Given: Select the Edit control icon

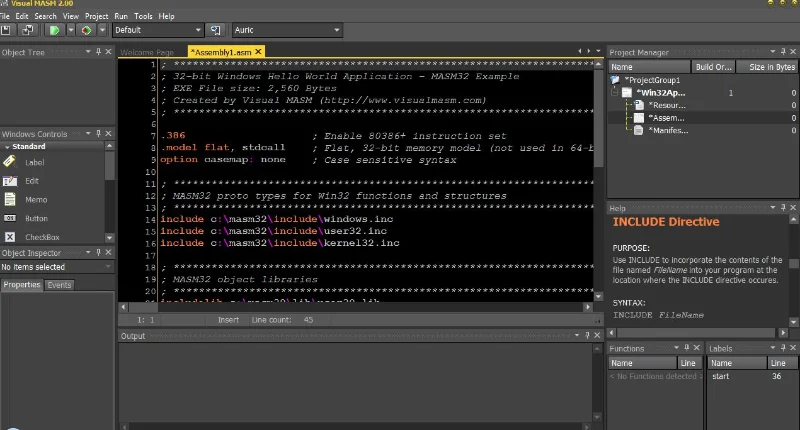Looking at the screenshot, I should pyautogui.click(x=10, y=181).
